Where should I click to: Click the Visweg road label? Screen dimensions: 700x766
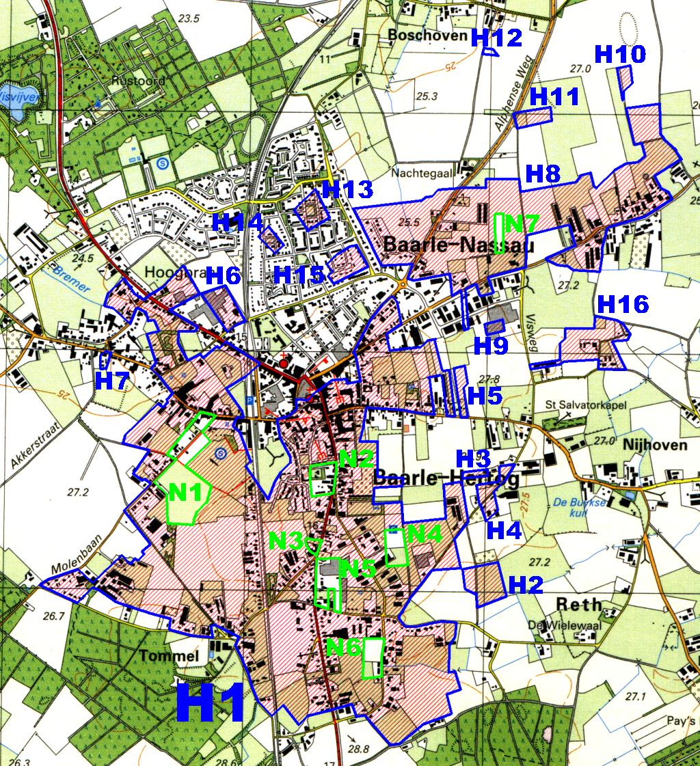pos(533,333)
